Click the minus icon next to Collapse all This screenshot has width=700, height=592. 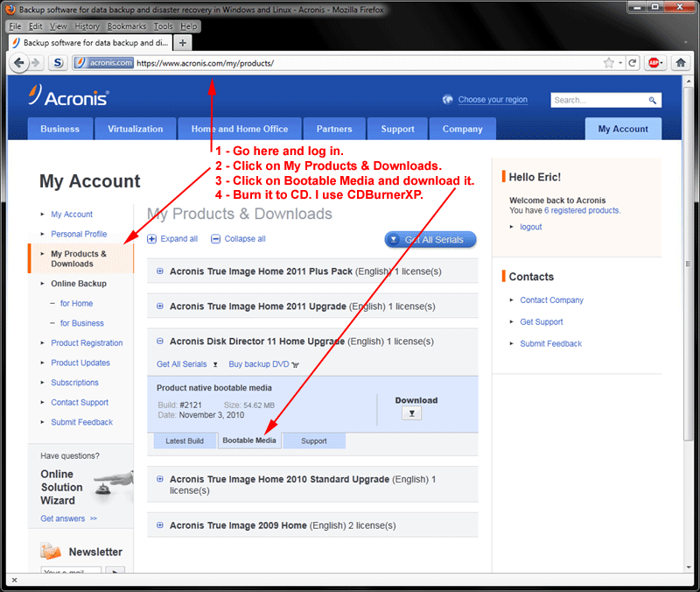(215, 239)
